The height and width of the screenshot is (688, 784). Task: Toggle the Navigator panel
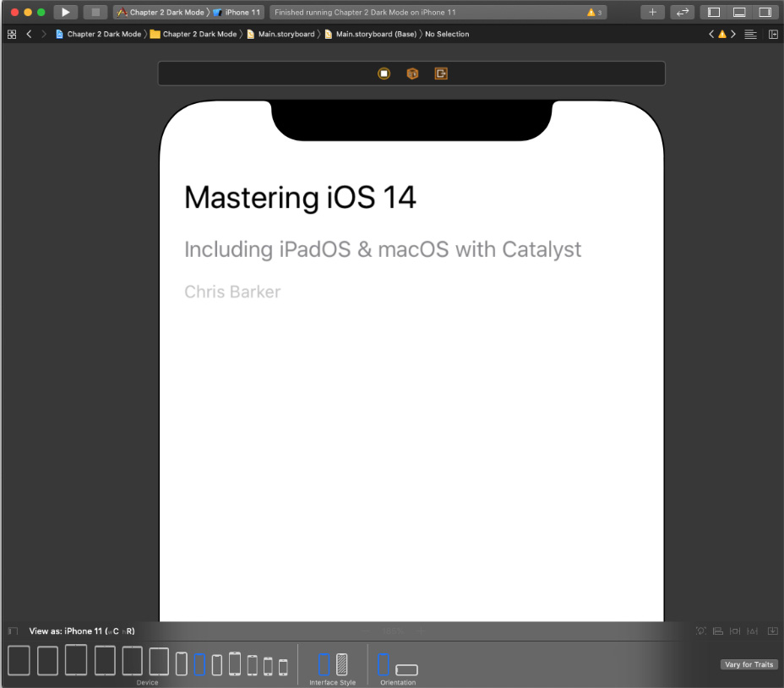[714, 12]
